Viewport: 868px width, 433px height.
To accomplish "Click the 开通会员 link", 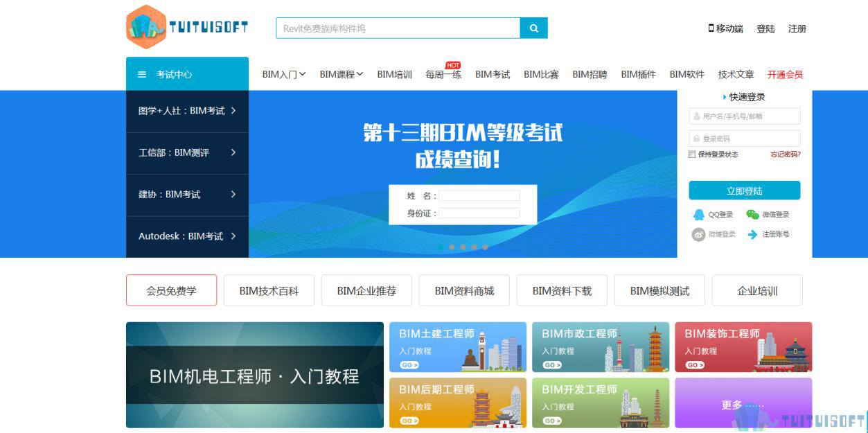I will click(785, 74).
